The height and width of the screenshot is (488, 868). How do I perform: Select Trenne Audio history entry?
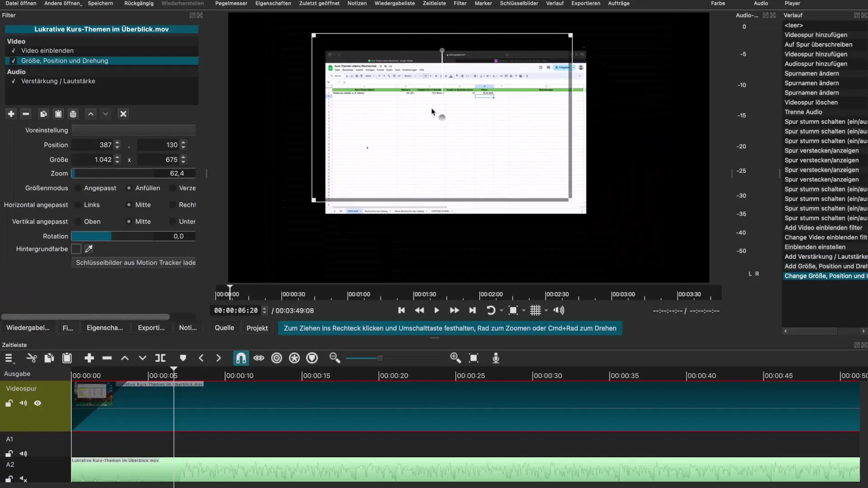click(803, 112)
